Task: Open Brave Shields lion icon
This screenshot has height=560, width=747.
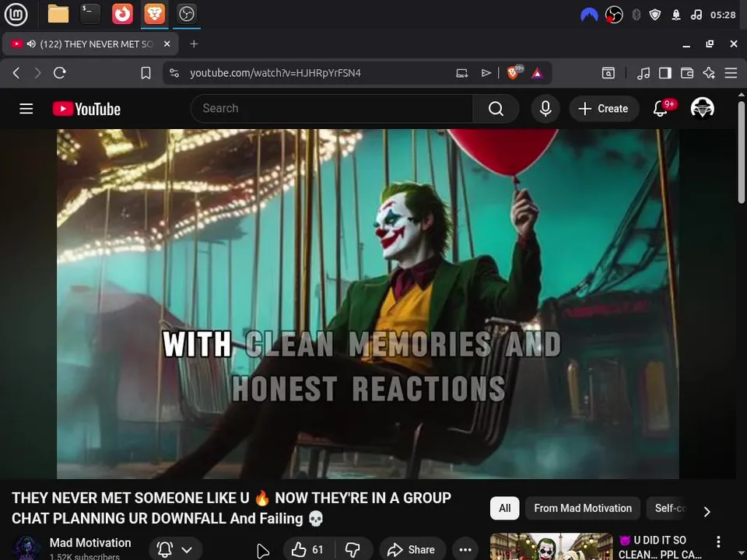Action: (x=514, y=72)
